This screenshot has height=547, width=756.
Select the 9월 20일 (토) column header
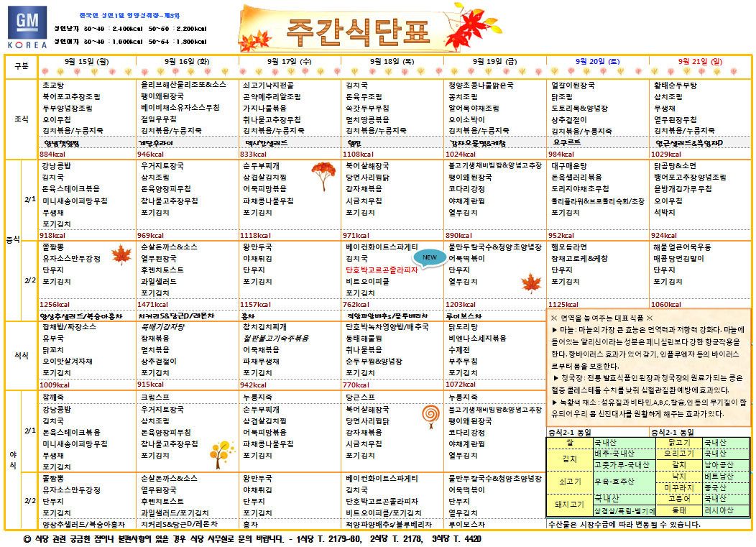[x=598, y=62]
